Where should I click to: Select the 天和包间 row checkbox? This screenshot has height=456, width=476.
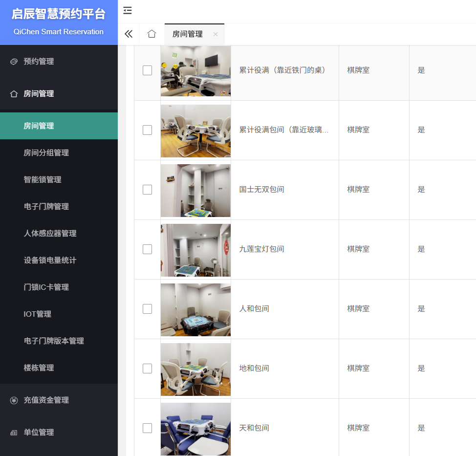(x=147, y=428)
